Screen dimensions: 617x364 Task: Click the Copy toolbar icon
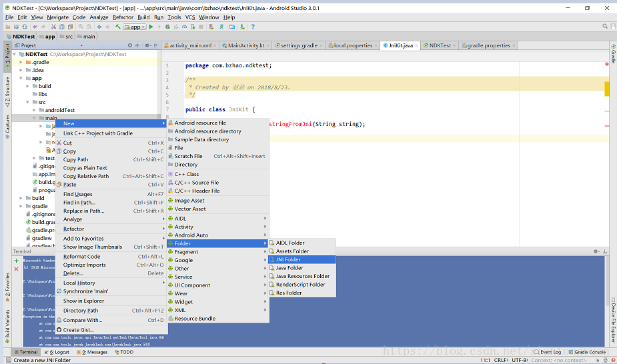coord(62,27)
